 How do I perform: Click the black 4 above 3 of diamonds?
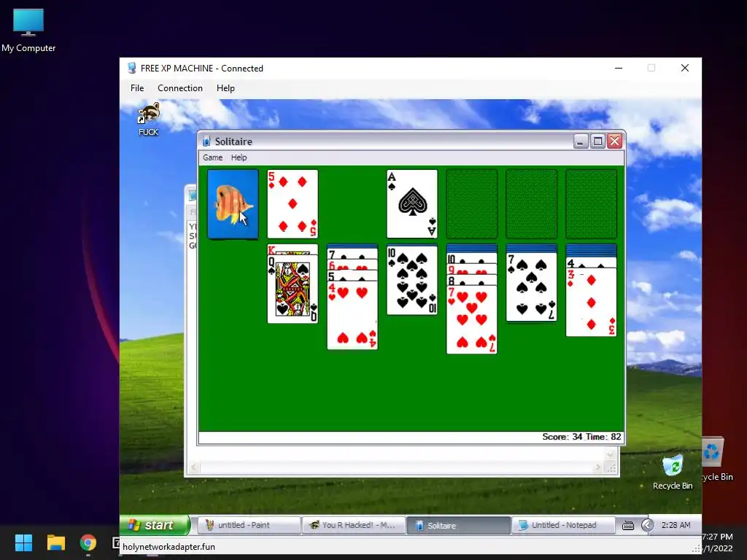coord(591,262)
